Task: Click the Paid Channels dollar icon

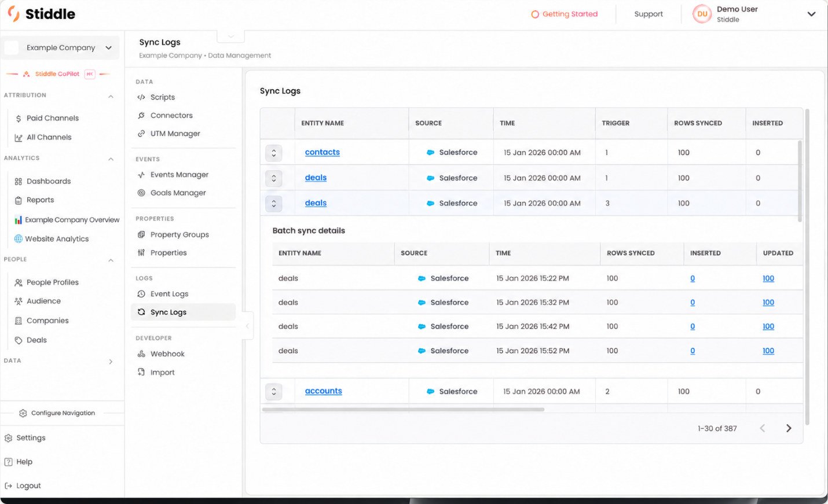Action: [19, 119]
